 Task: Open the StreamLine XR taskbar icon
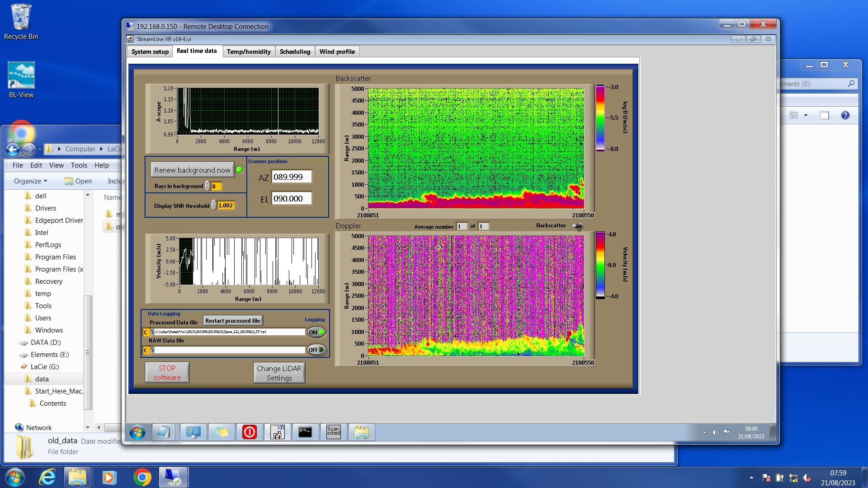pyautogui.click(x=277, y=432)
